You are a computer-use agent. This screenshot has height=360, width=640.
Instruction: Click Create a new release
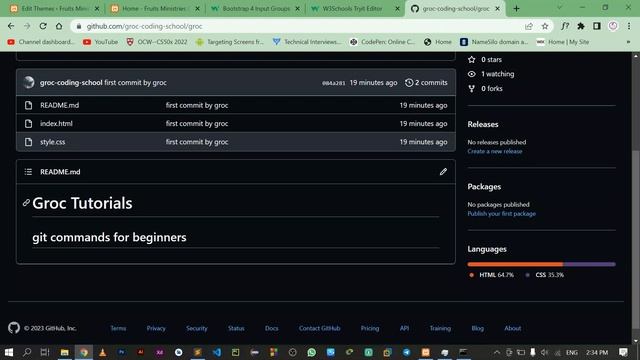point(495,151)
